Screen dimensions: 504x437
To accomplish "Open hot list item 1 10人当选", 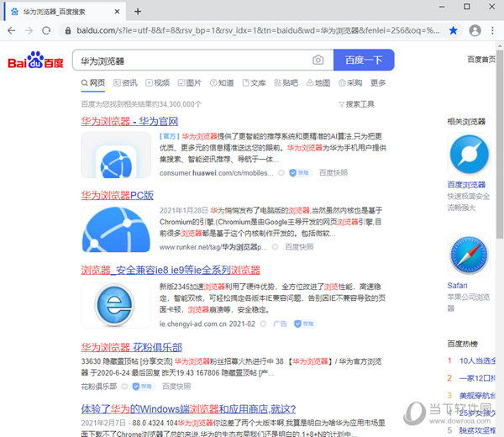I will pos(477,361).
